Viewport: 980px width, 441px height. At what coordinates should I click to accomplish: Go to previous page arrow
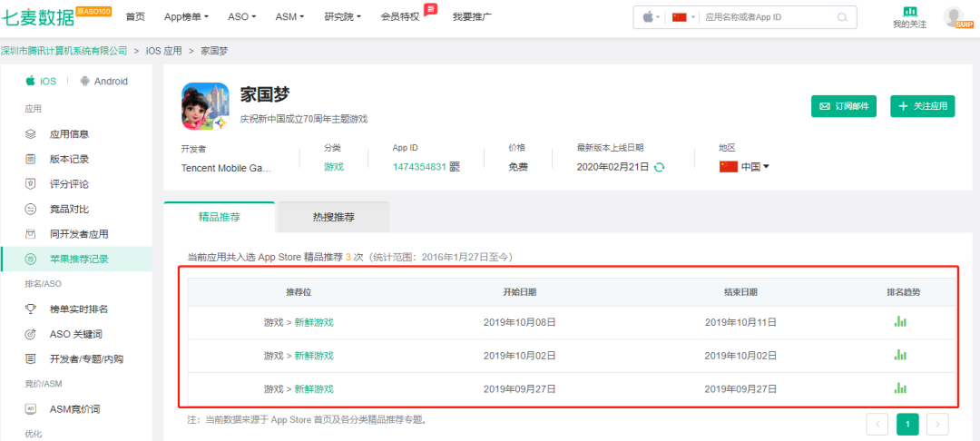click(877, 424)
